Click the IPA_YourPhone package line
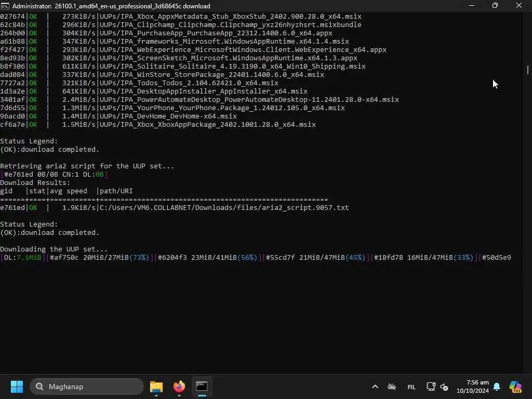This screenshot has height=399, width=532. pyautogui.click(x=172, y=108)
